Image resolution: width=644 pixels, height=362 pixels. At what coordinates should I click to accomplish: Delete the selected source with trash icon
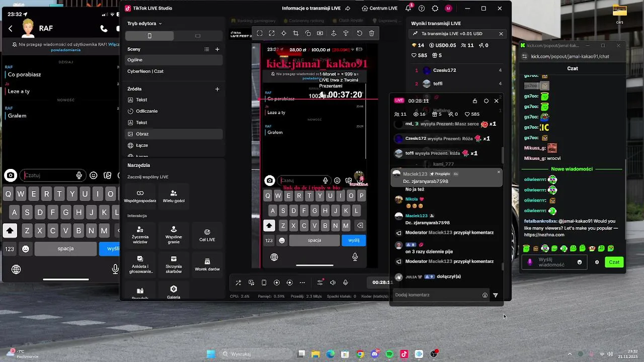pos(371,33)
